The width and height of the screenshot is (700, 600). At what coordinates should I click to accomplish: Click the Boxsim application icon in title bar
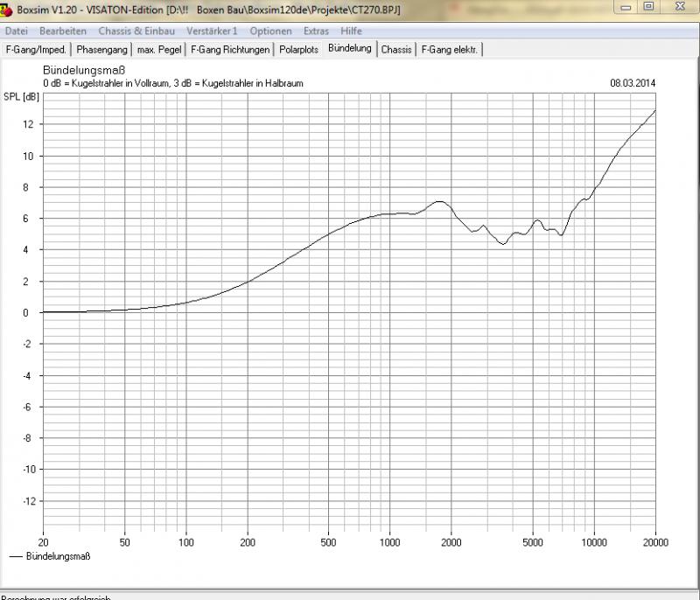(x=6, y=10)
